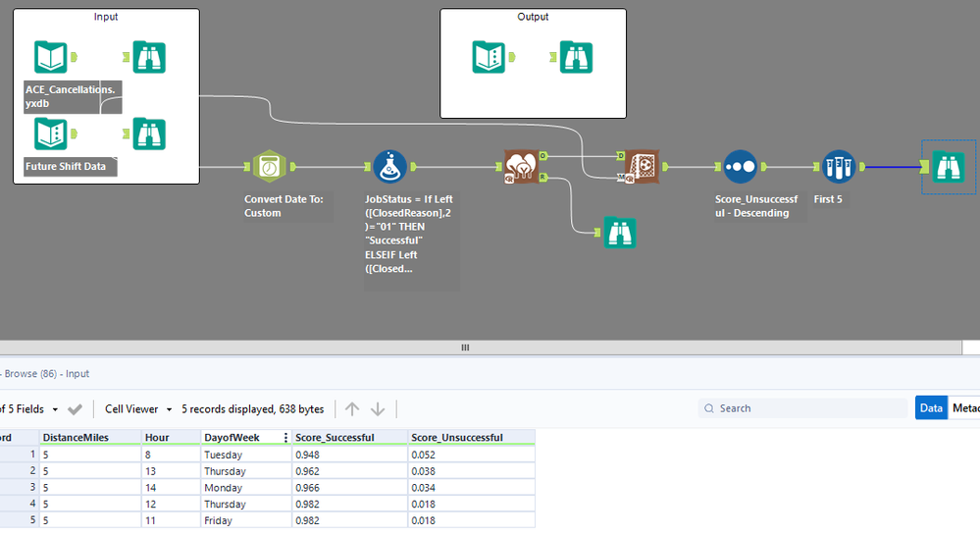Move to previous record with up arrow
The image size is (980, 537).
[x=352, y=408]
